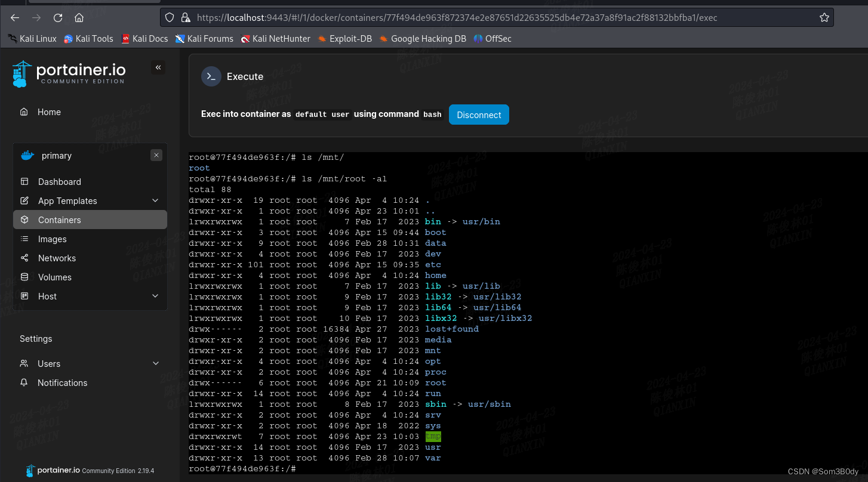Click the Users people icon

(24, 364)
